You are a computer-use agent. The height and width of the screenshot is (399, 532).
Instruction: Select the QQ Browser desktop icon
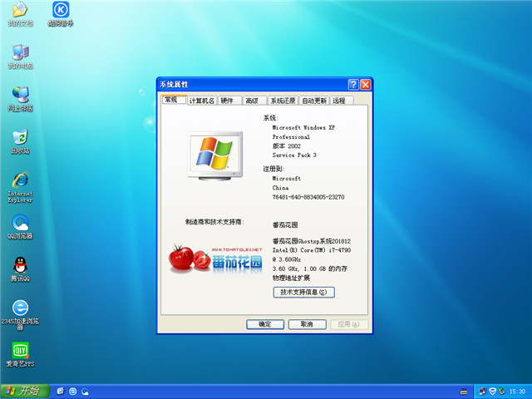[x=20, y=227]
